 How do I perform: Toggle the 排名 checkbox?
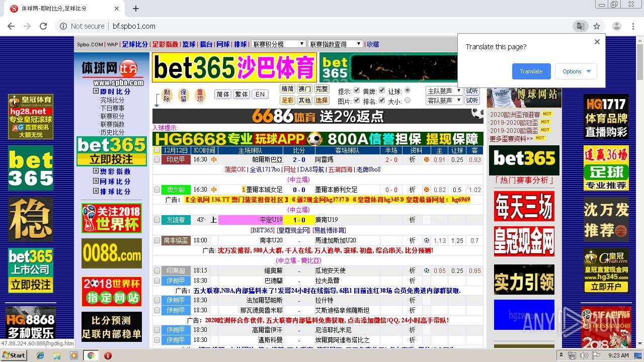point(382,100)
